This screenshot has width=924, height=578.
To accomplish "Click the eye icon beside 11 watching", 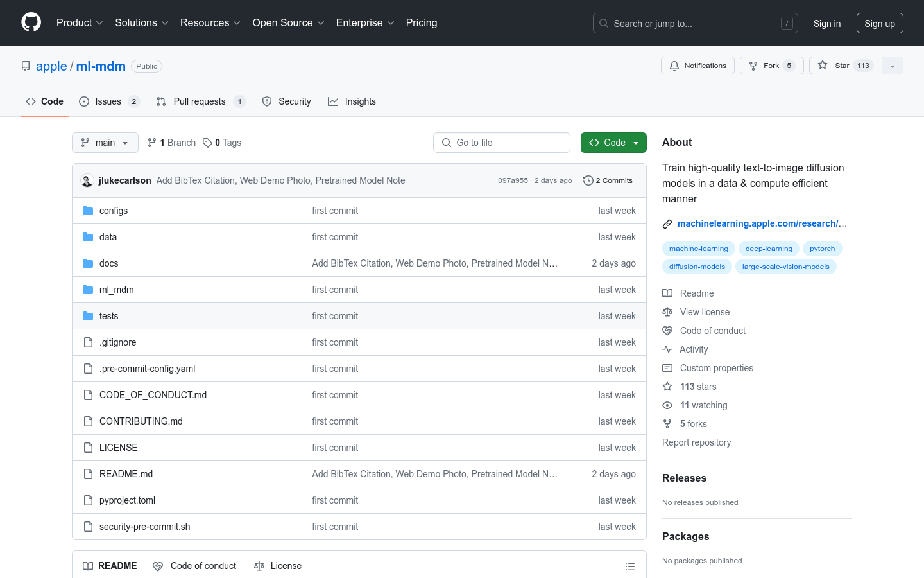I will (667, 405).
